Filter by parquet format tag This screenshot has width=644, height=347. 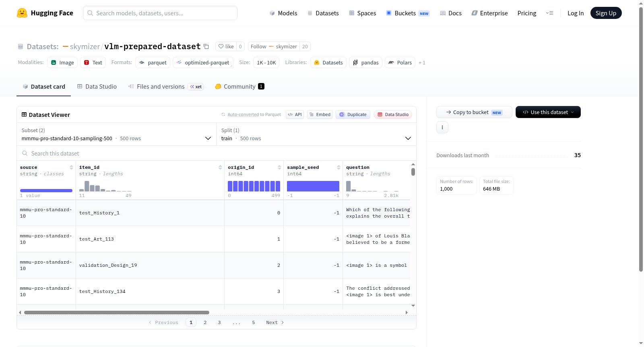point(153,62)
